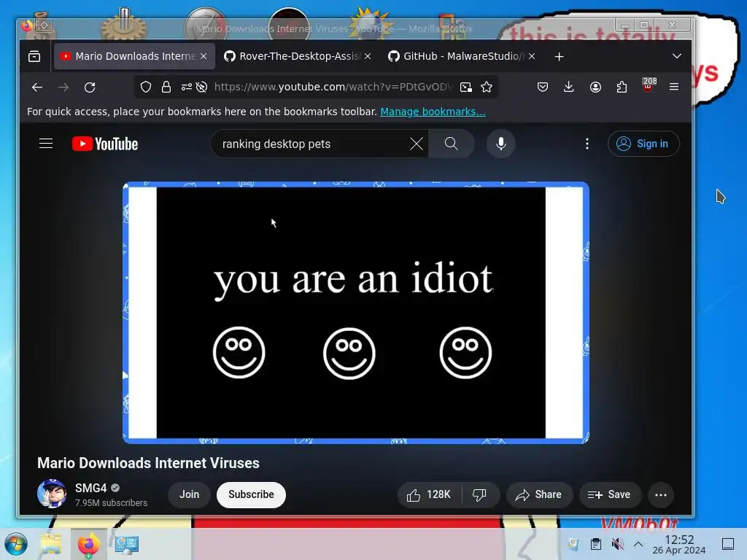Open YouTube settings three-dot menu
Image resolution: width=747 pixels, height=560 pixels.
pos(587,144)
